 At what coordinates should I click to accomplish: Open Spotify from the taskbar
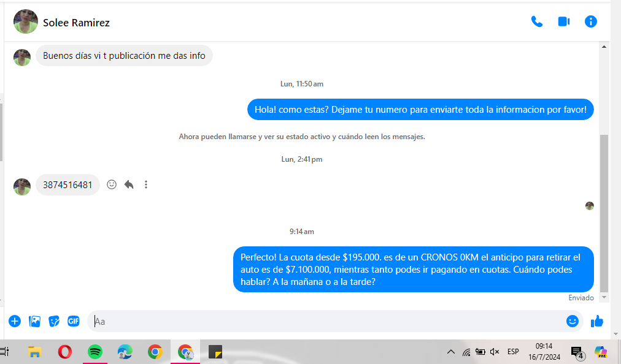tap(95, 352)
